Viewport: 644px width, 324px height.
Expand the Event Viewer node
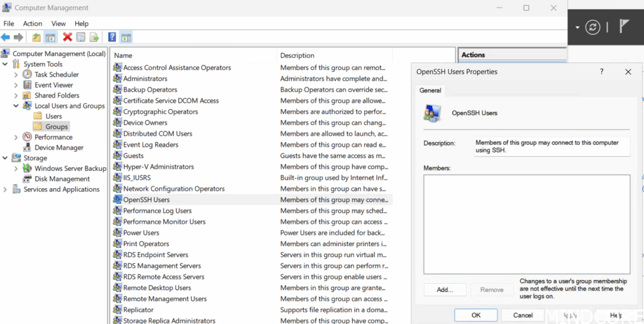tap(16, 85)
